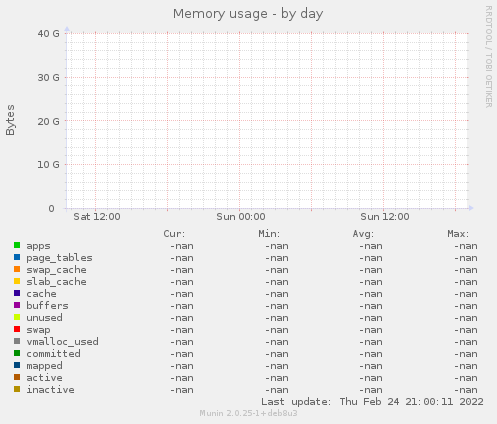Screen dimensions: 497x424
Task: Click the Min value for cache
Action: click(277, 294)
